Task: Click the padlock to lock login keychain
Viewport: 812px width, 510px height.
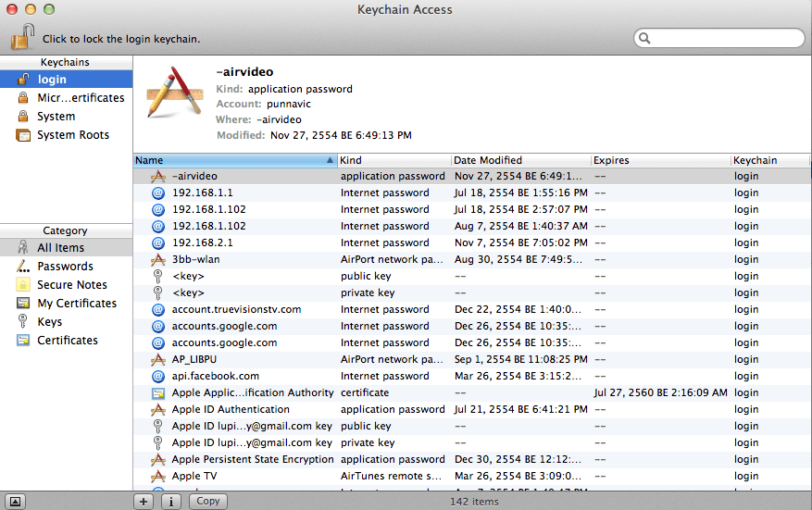Action: 22,38
